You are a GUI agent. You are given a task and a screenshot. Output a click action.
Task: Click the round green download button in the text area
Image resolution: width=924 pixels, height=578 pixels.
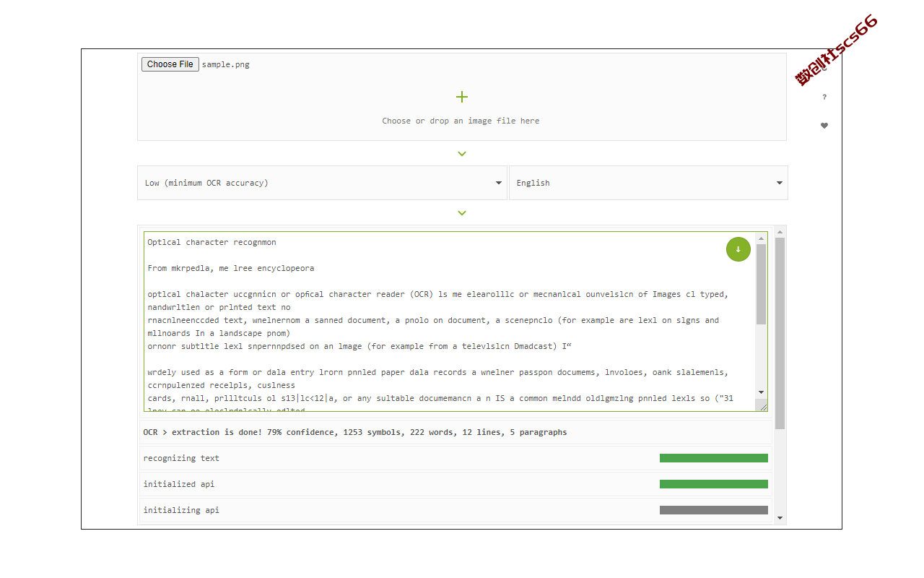[738, 249]
